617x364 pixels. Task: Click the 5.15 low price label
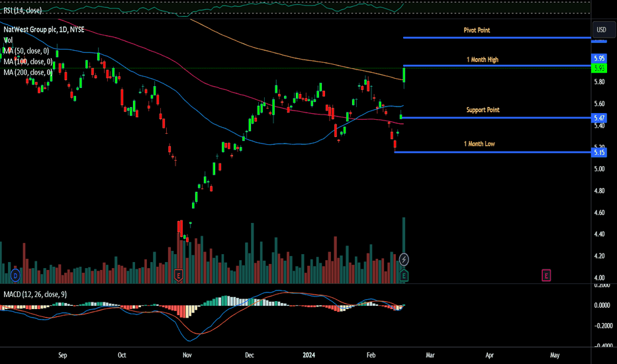(599, 152)
